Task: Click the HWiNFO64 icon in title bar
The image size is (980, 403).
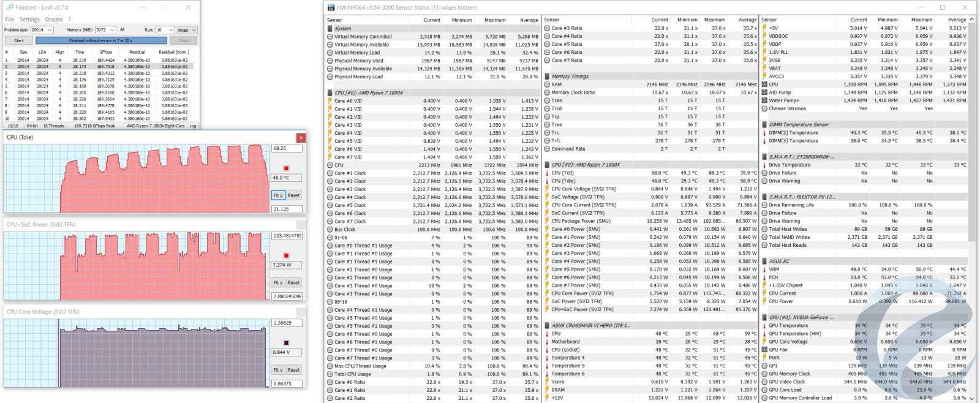Action: (x=331, y=7)
